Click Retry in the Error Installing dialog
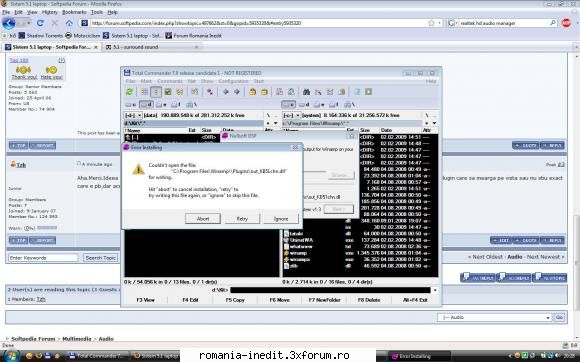 point(242,219)
